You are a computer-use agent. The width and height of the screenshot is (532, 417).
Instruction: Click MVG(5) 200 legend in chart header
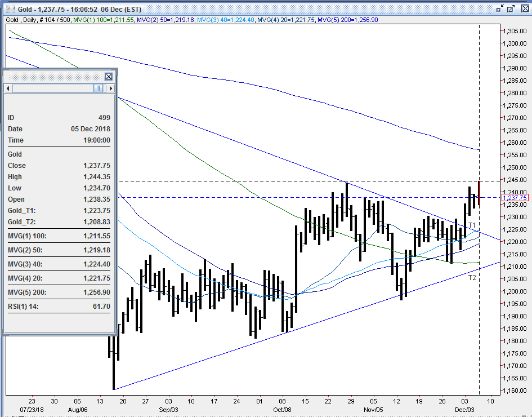pos(348,20)
